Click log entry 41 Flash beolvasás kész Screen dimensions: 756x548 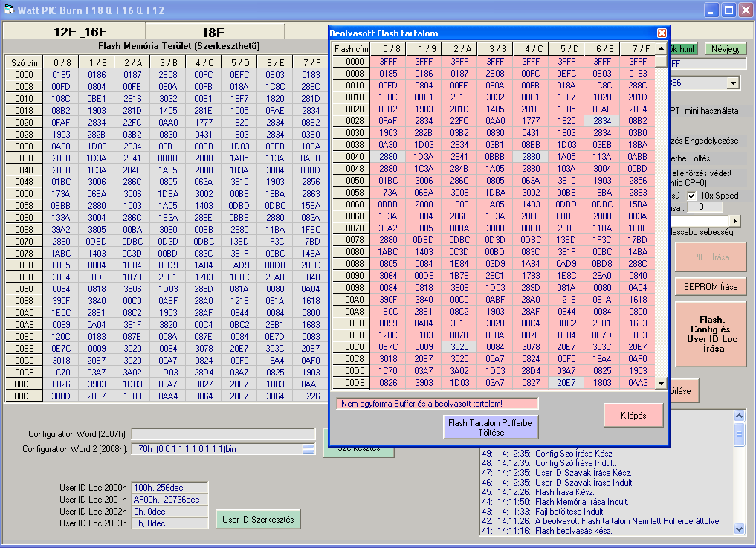pyautogui.click(x=547, y=531)
